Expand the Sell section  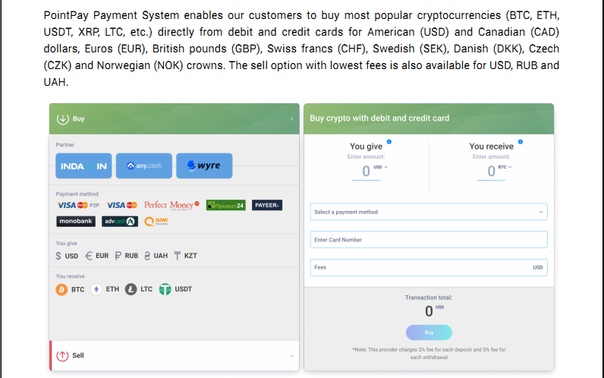174,356
